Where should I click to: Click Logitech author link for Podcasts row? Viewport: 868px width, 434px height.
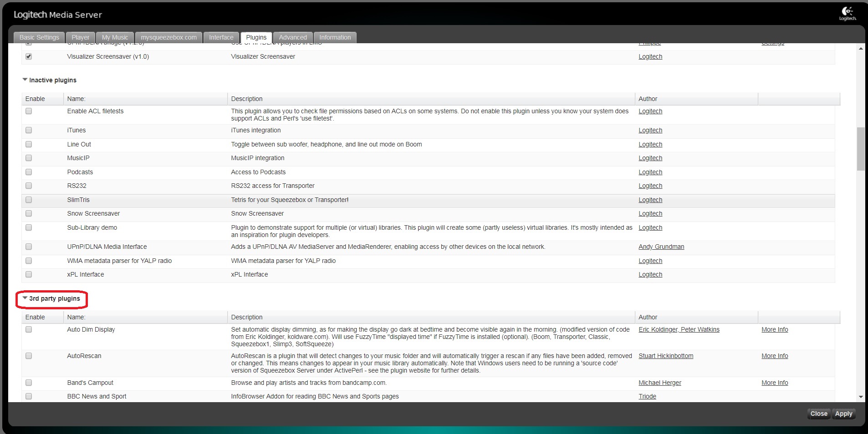(650, 172)
